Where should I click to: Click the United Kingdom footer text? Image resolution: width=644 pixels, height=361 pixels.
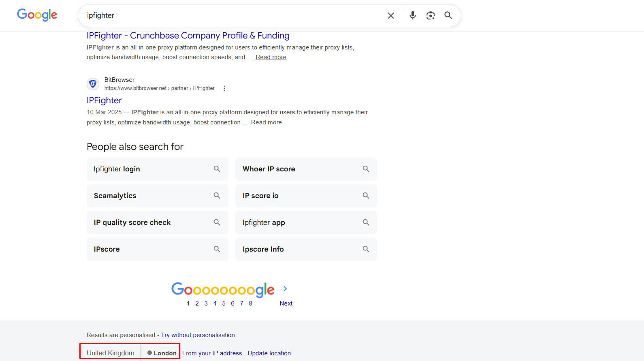point(111,353)
